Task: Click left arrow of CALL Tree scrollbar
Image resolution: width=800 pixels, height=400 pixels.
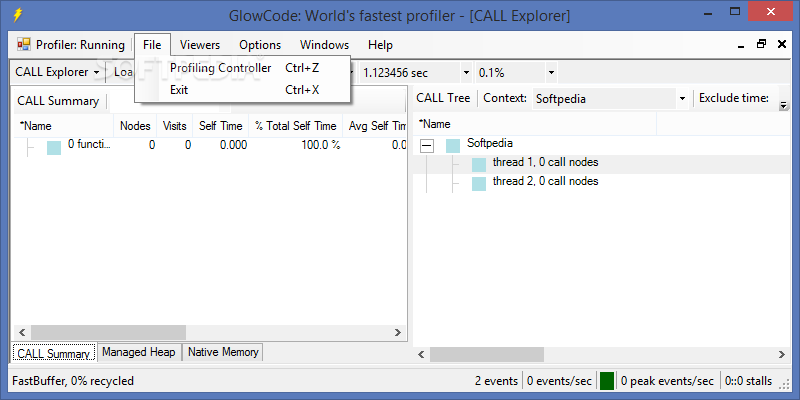Action: point(421,354)
